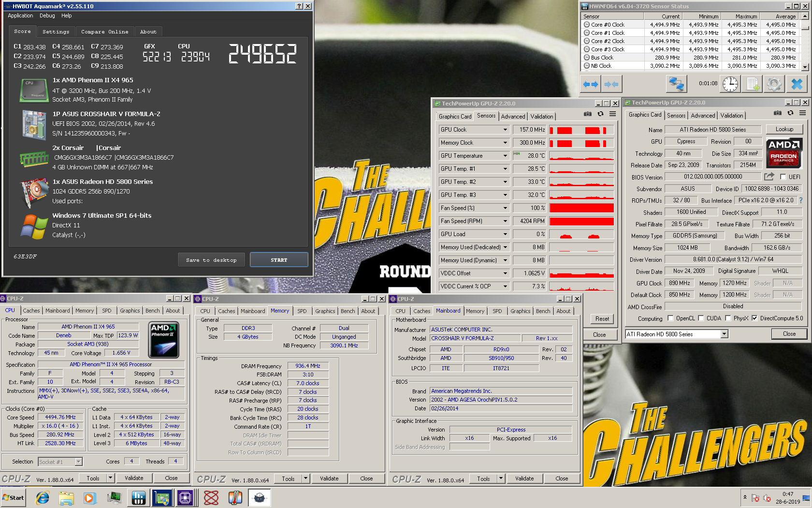Open SPD tab in CPU-Z Memory window

coord(302,311)
